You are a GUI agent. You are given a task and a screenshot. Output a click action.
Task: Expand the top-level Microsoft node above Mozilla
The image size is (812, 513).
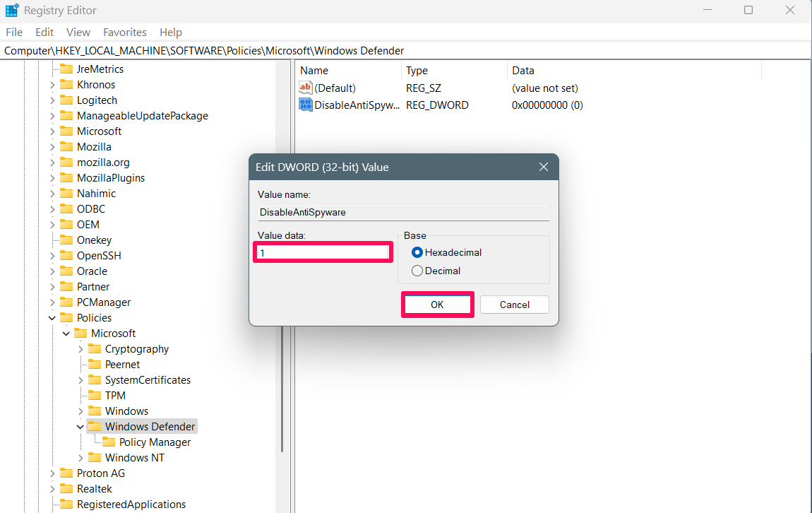(52, 131)
